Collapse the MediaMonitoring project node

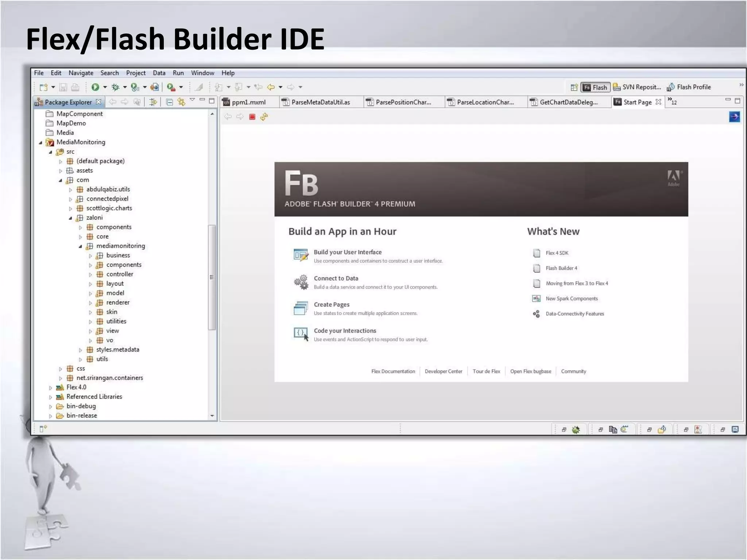tap(41, 143)
